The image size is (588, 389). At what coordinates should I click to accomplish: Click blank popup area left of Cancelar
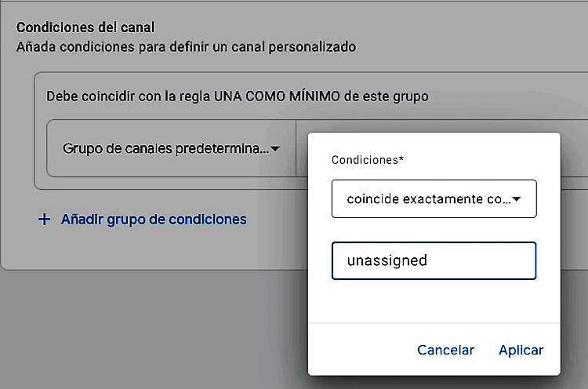point(361,350)
